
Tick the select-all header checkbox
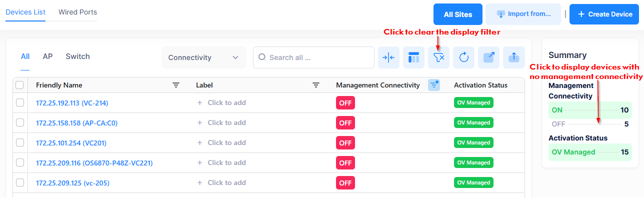coord(20,85)
